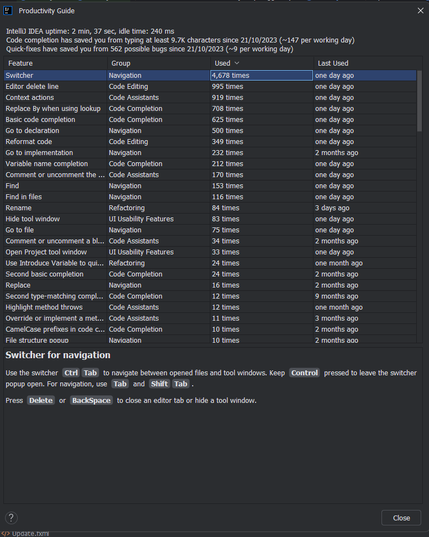
Task: Close the Productivity Guide dialog with X
Action: click(x=420, y=11)
